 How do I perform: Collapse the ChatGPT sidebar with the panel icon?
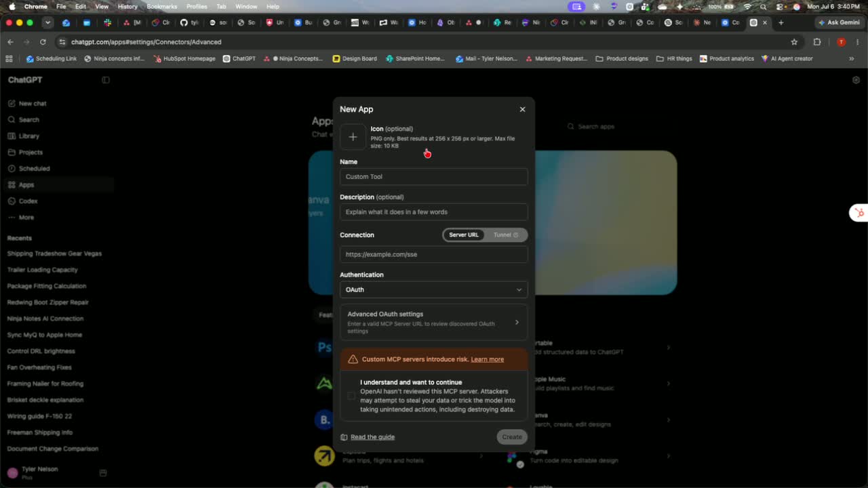(106, 80)
